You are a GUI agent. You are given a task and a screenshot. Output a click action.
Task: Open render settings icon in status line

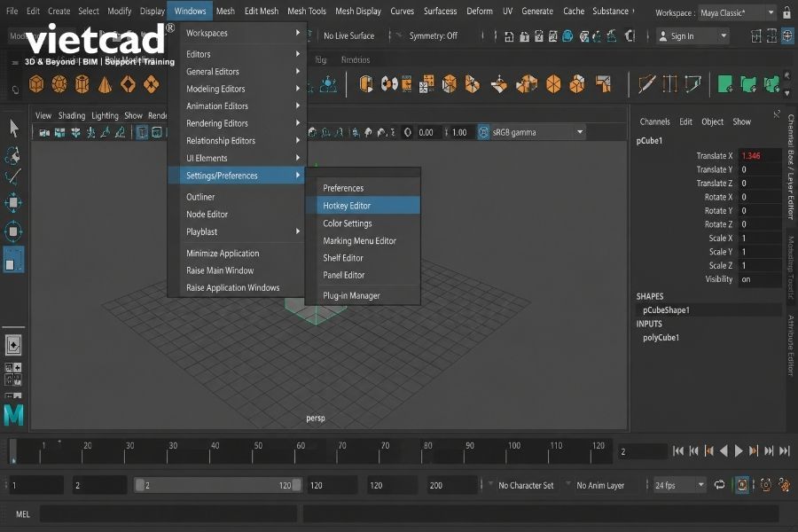tap(552, 36)
